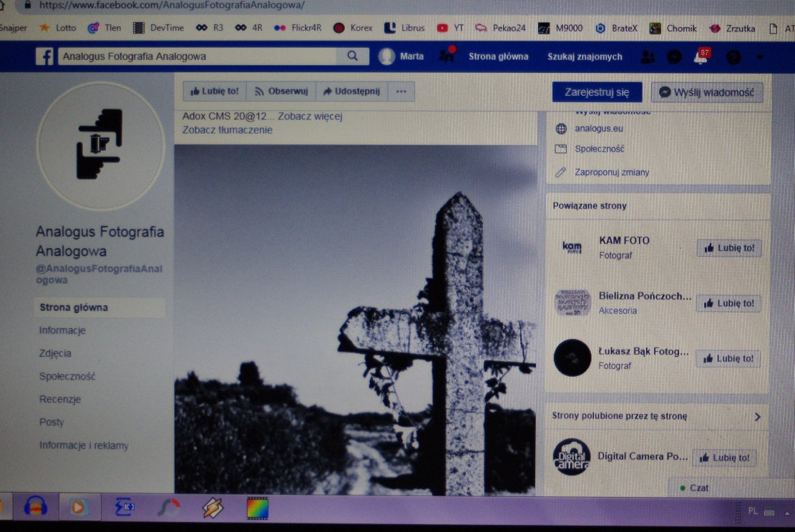Image resolution: width=795 pixels, height=532 pixels.
Task: Open the three-dots more options menu
Action: [401, 92]
